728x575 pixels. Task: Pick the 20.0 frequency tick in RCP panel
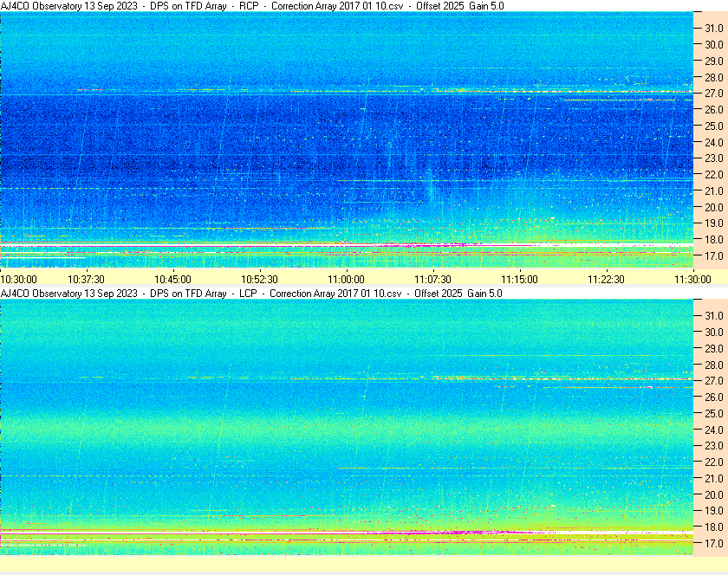point(713,207)
